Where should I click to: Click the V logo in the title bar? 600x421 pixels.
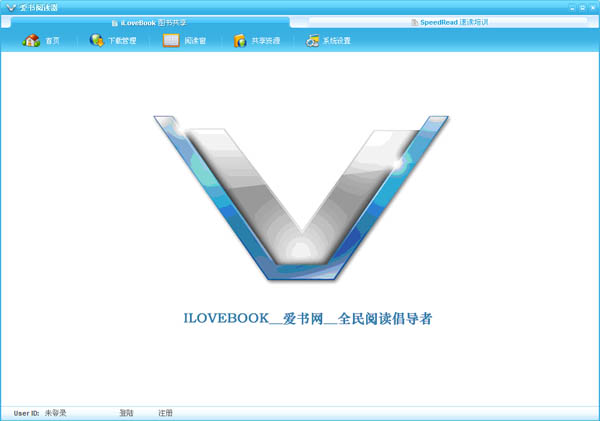(11, 8)
